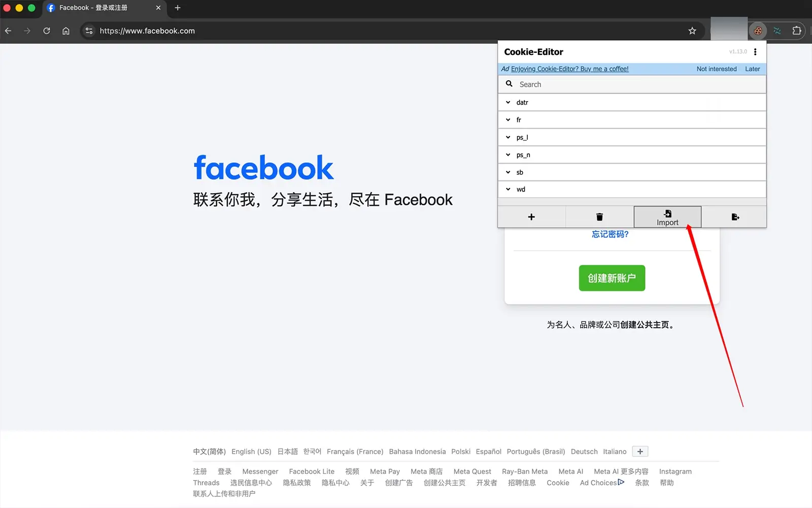Open the 登录 login footer link

pos(224,471)
